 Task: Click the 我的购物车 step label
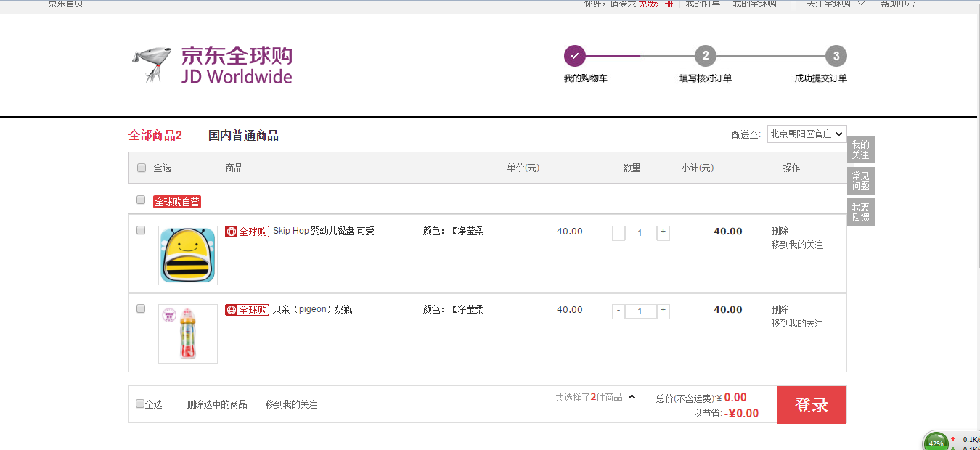click(585, 78)
